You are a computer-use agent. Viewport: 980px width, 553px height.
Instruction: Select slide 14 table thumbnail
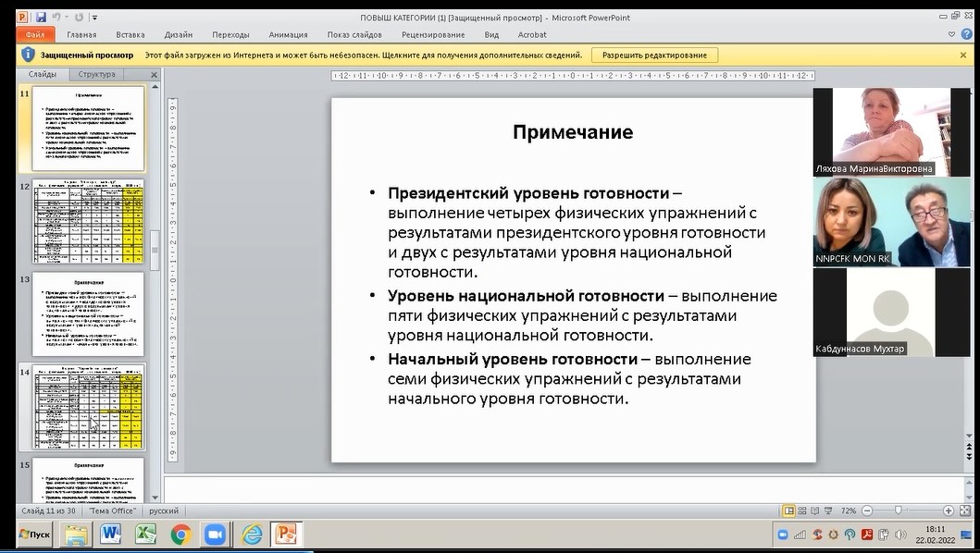click(x=88, y=406)
